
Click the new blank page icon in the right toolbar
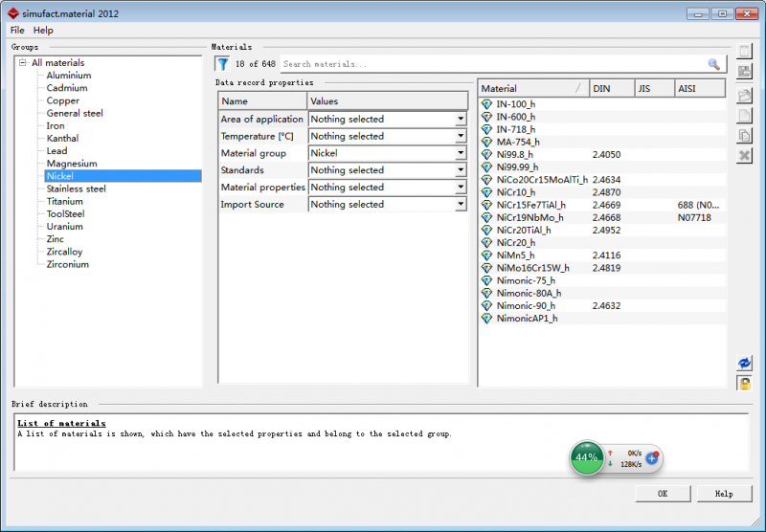click(x=744, y=116)
